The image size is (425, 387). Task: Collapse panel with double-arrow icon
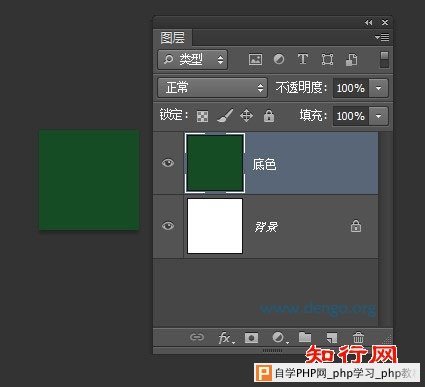tap(368, 23)
